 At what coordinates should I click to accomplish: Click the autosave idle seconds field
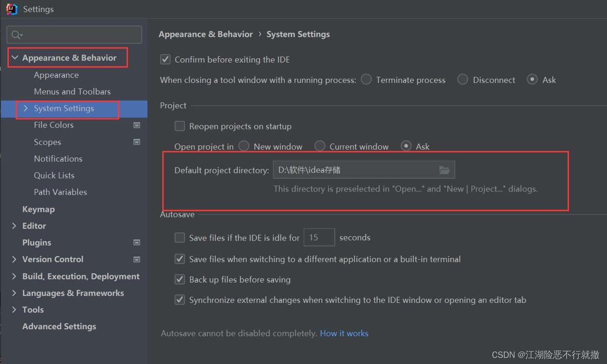[x=319, y=237]
